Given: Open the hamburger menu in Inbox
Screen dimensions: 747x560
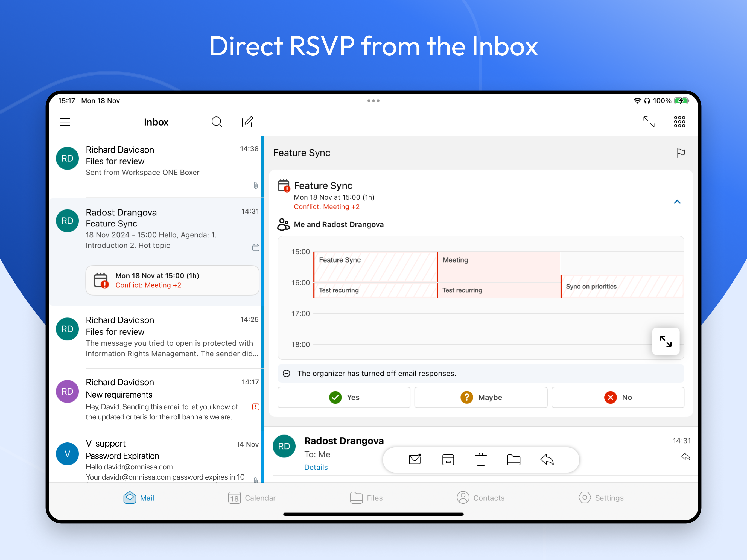Looking at the screenshot, I should [x=65, y=122].
